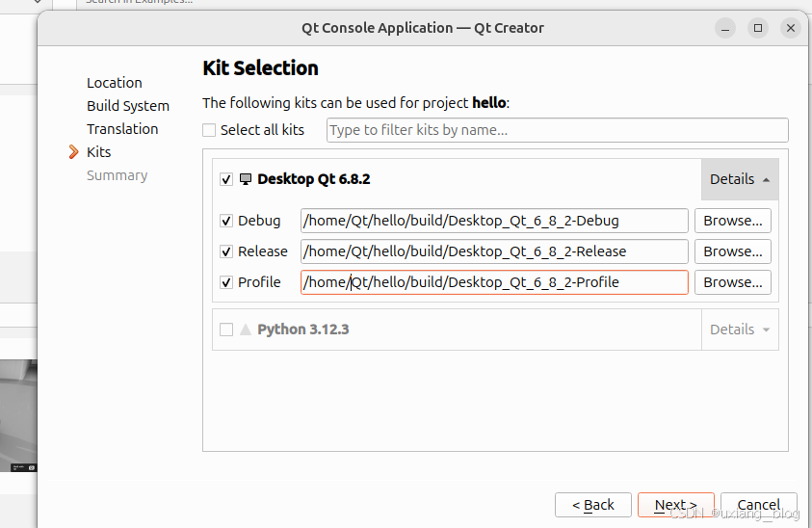The height and width of the screenshot is (528, 812).
Task: Toggle the Desktop Qt 6.8.2 kit checkbox
Action: coord(226,179)
